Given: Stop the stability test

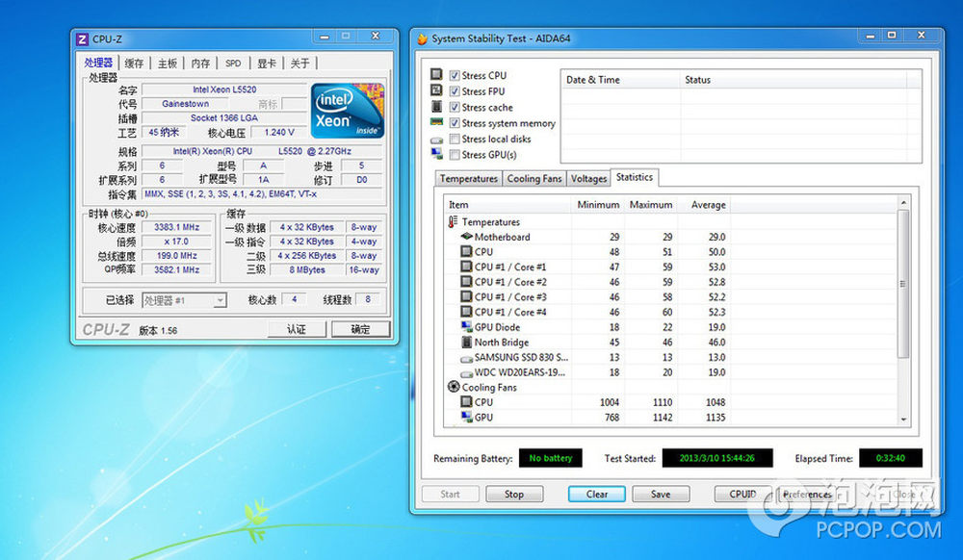Looking at the screenshot, I should [514, 494].
